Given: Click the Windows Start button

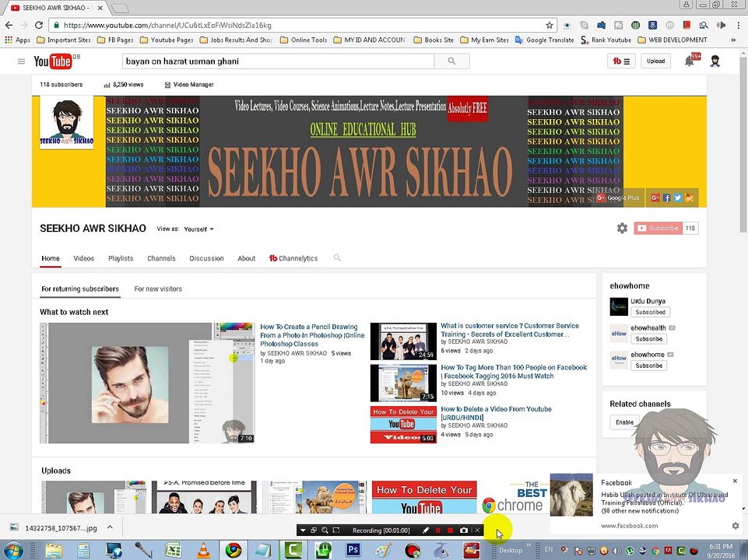Looking at the screenshot, I should pos(13,551).
